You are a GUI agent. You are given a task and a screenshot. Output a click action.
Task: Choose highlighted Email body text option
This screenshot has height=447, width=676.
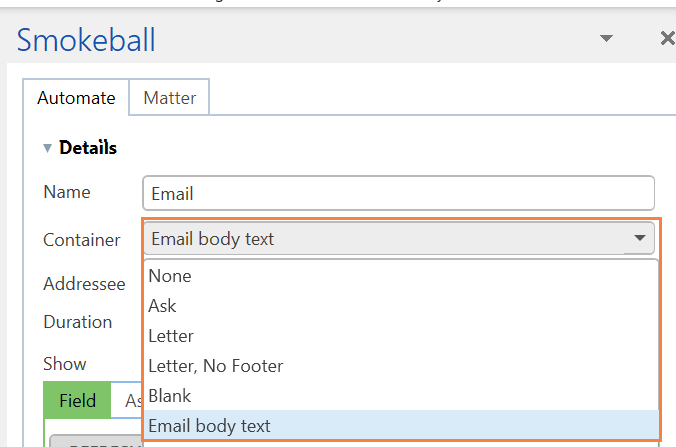pos(401,425)
